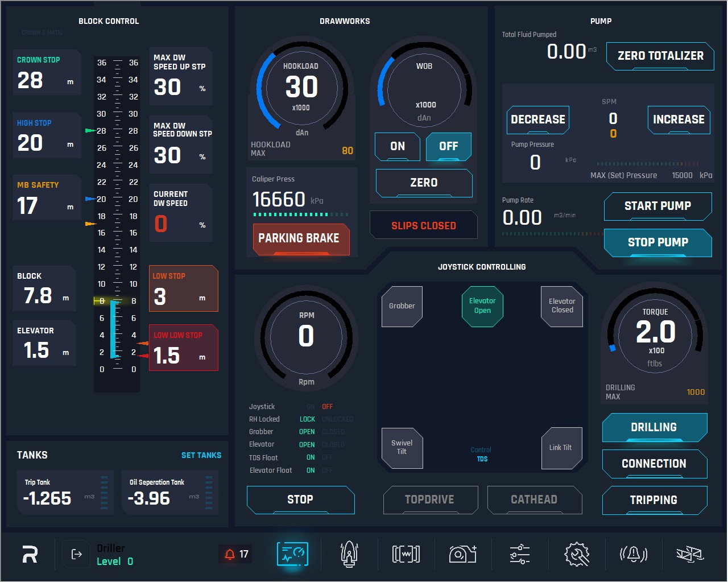Toggle the PARKING BRAKE

[301, 239]
